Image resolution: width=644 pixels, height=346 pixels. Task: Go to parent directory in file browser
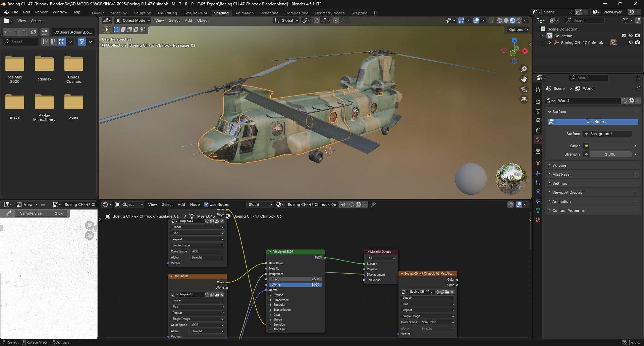(24, 32)
